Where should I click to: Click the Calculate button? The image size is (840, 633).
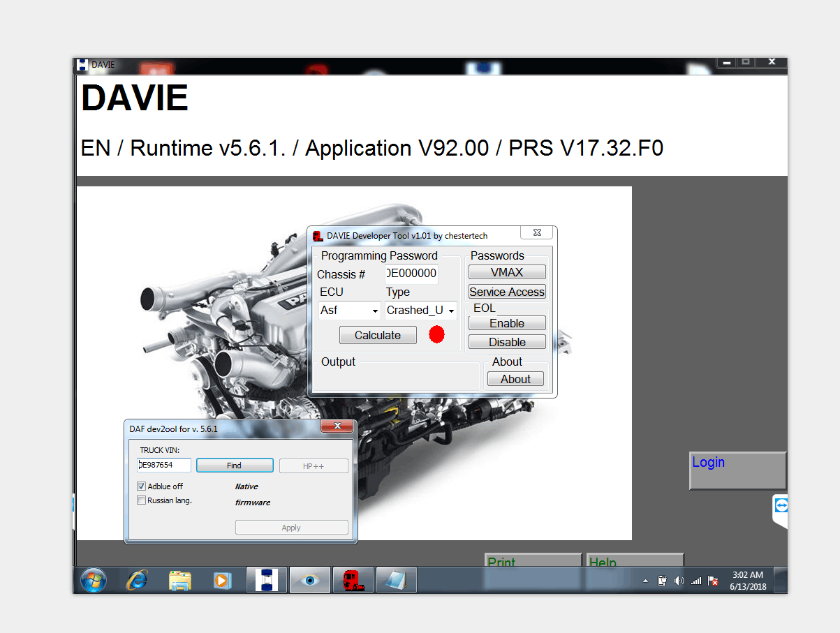pyautogui.click(x=378, y=335)
